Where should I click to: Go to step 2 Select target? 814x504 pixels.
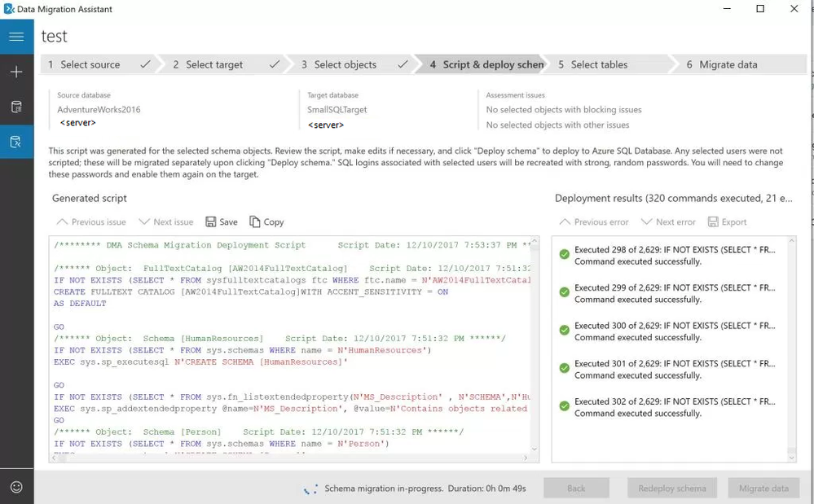(x=226, y=64)
